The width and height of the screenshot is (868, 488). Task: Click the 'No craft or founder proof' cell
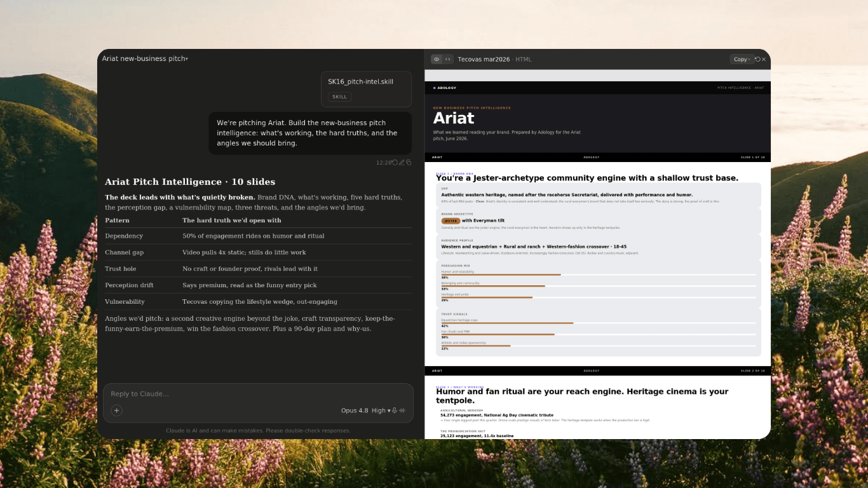pos(250,269)
